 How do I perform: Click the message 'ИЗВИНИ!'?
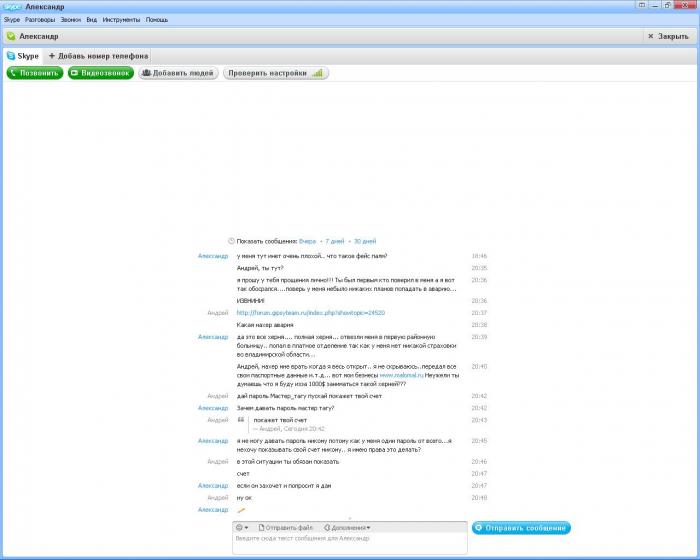250,301
